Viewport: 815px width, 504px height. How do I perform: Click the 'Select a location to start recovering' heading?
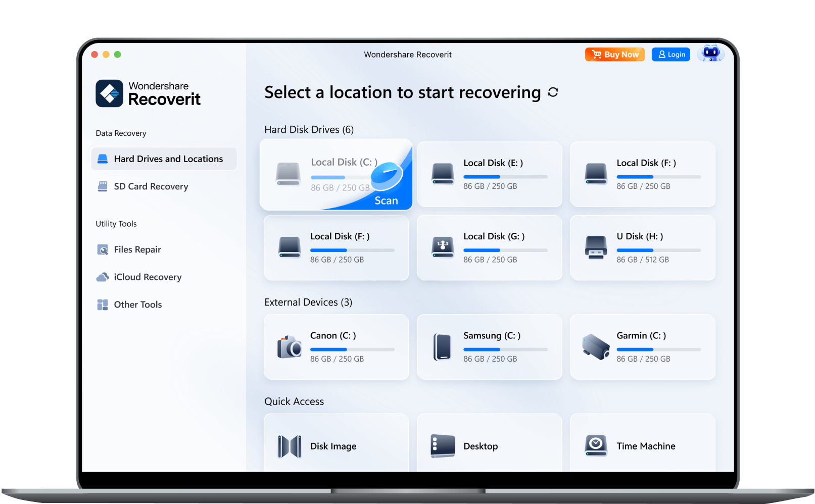point(403,92)
